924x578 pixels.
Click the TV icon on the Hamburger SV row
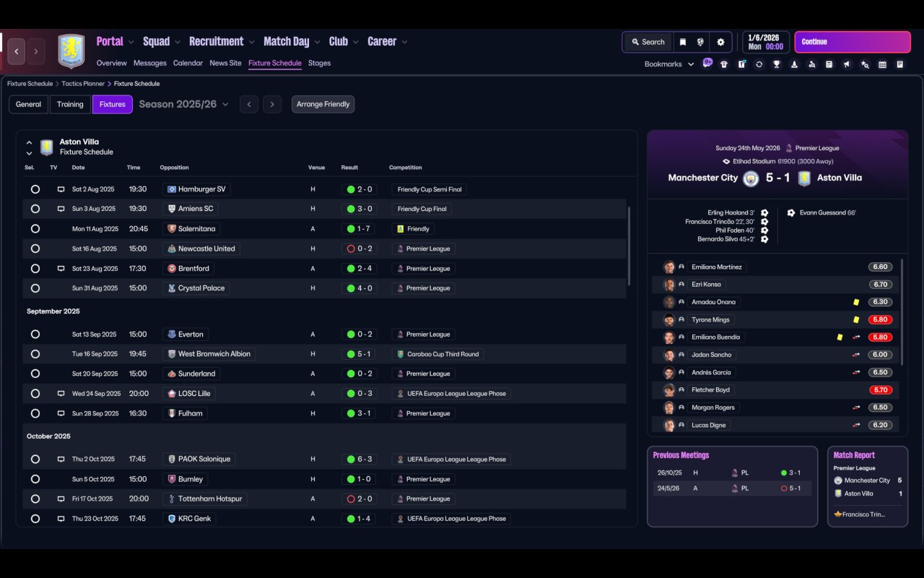(x=61, y=189)
